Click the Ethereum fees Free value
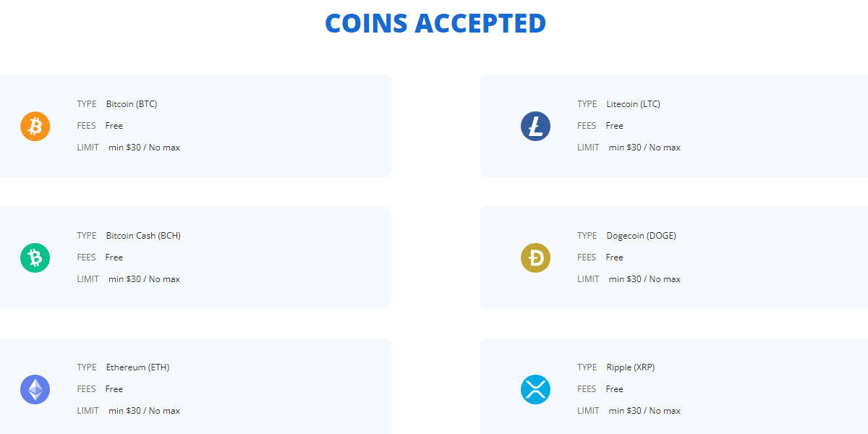 tap(114, 389)
